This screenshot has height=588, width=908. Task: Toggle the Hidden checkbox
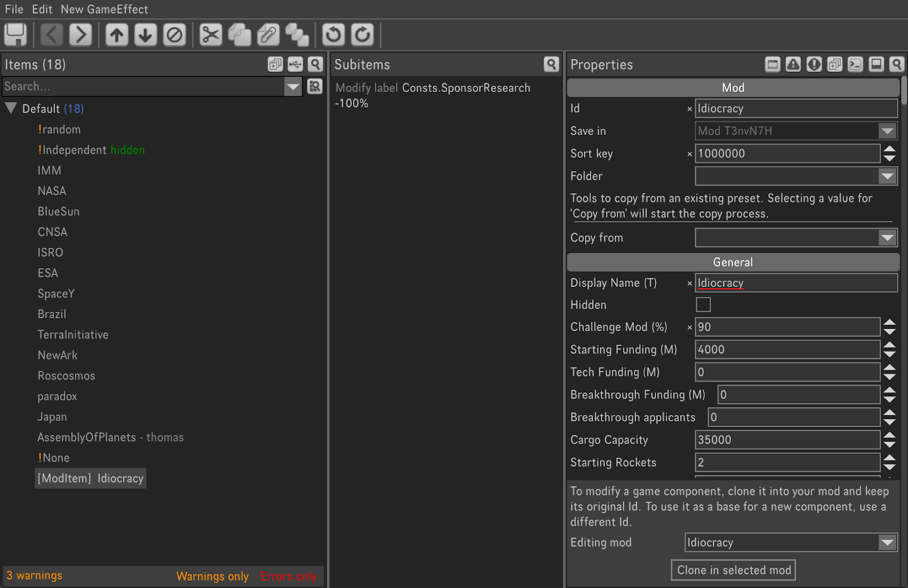[x=703, y=305]
